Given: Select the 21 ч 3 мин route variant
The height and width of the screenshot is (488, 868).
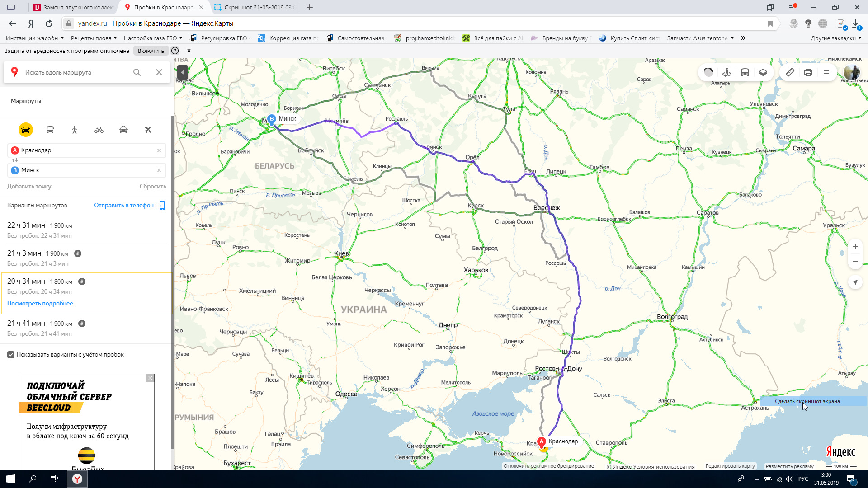Looking at the screenshot, I should click(86, 258).
